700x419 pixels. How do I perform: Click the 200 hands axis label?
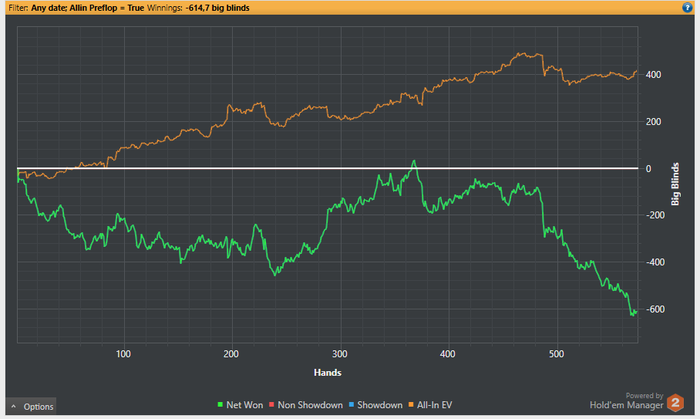click(x=231, y=354)
